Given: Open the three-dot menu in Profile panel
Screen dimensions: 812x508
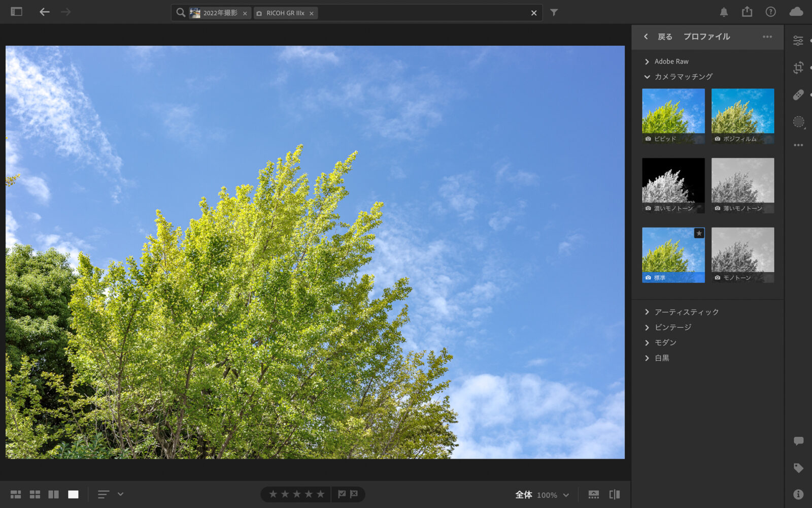Looking at the screenshot, I should (x=767, y=37).
